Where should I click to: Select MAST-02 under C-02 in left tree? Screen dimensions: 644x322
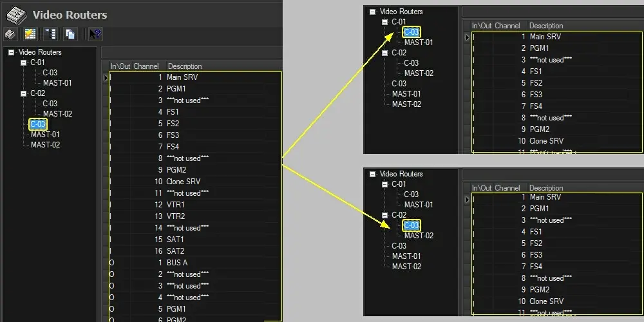[57, 114]
